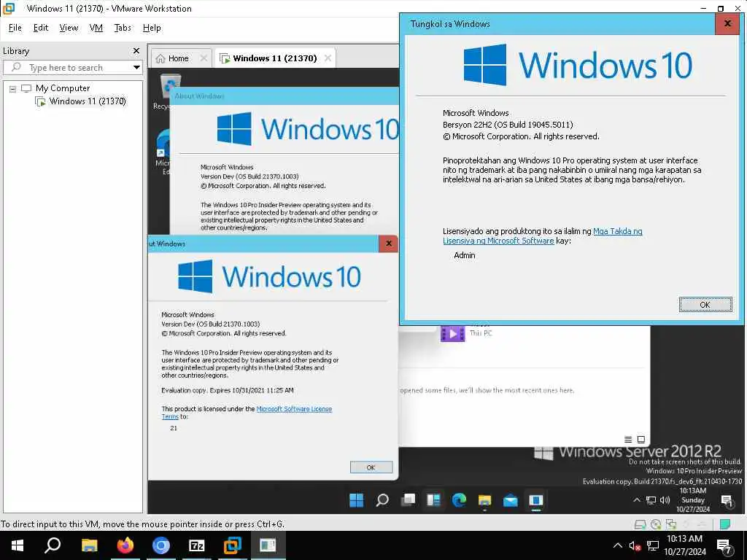The width and height of the screenshot is (747, 560).
Task: Switch Explorer to details view icon
Action: [x=628, y=440]
